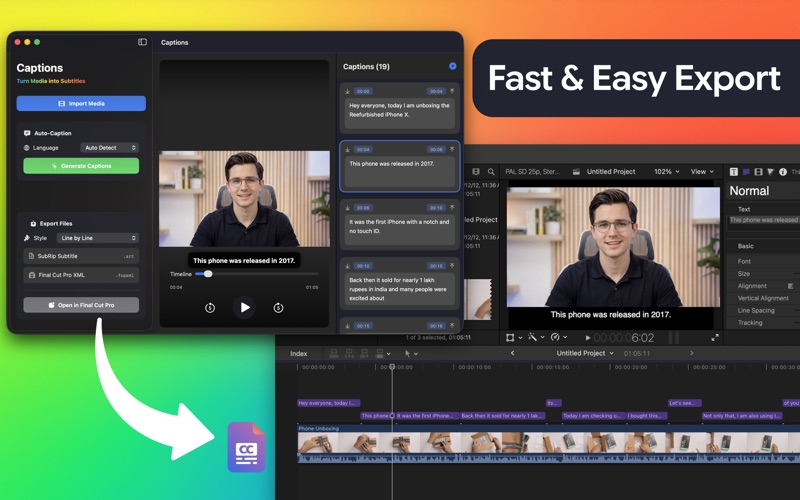The width and height of the screenshot is (800, 500).
Task: Open the dropdown arrow next to Retime icon
Action: tap(565, 338)
